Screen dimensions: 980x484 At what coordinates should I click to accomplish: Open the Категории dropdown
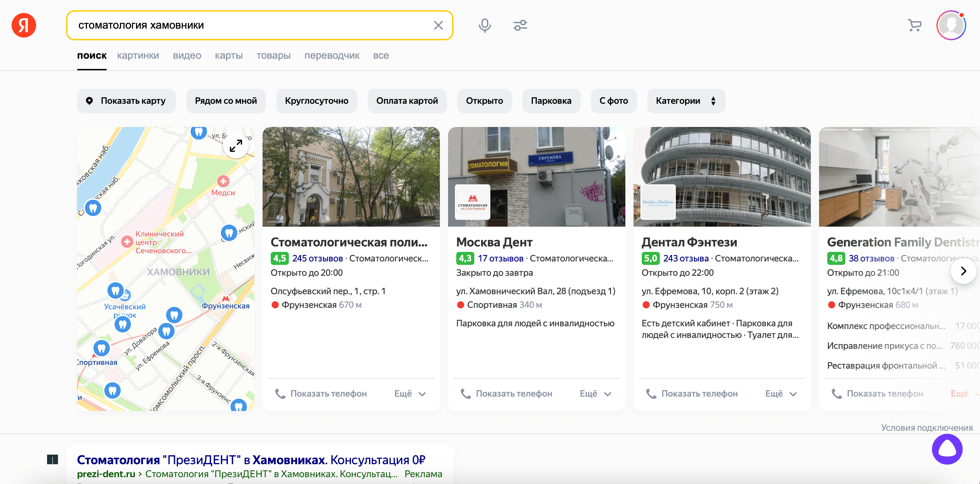pyautogui.click(x=686, y=101)
